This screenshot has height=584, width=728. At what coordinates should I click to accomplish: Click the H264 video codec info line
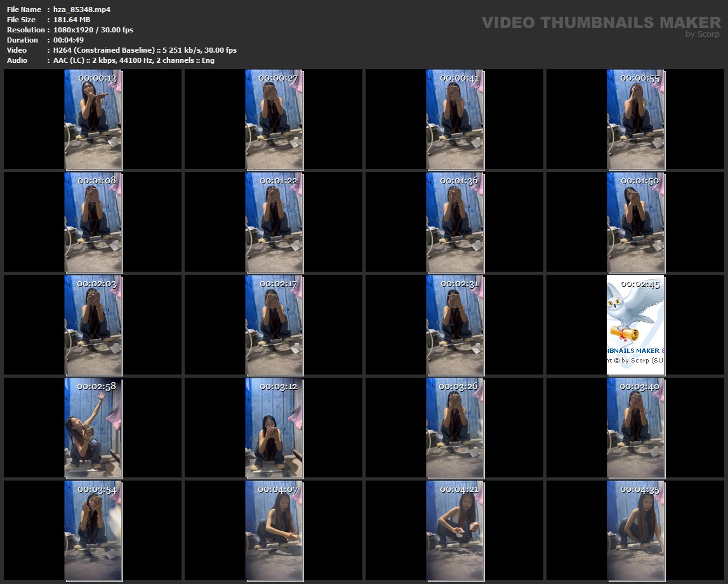[x=145, y=50]
